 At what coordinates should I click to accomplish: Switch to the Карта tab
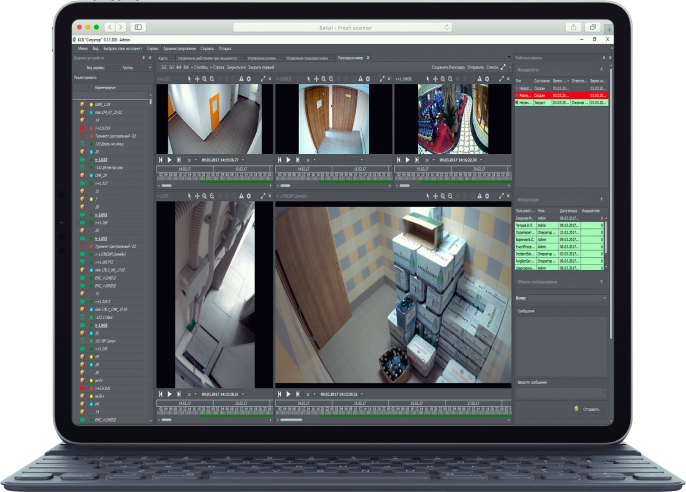[163, 58]
